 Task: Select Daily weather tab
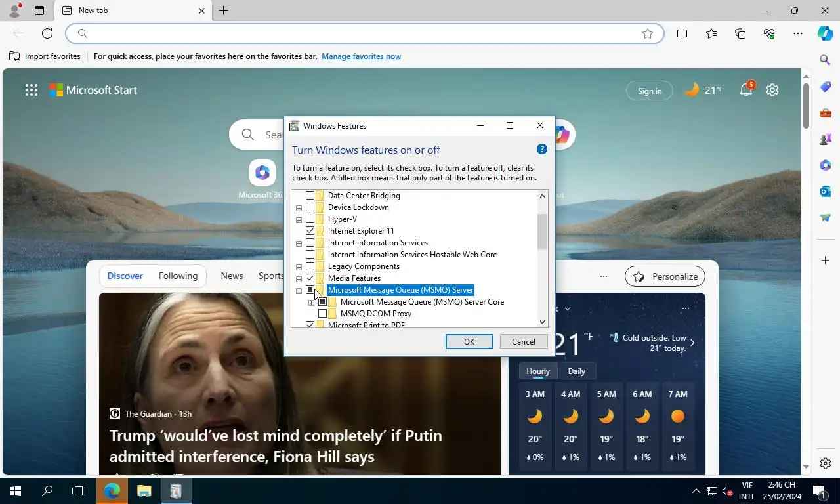(x=577, y=371)
